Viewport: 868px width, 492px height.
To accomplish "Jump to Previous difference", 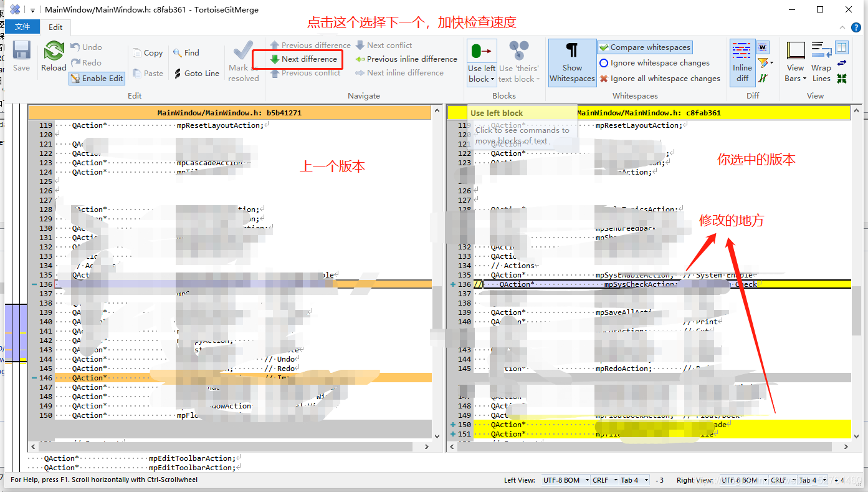I will (x=310, y=45).
